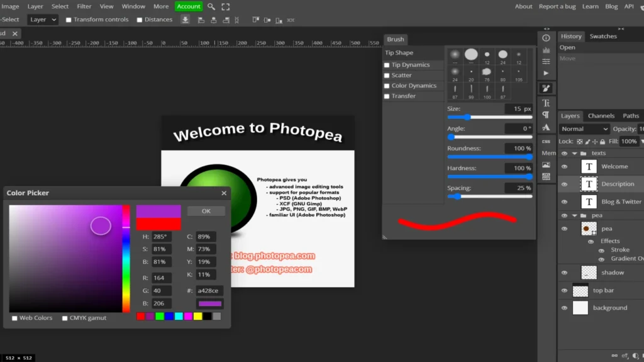Open the Actions play panel icon

pos(546,73)
